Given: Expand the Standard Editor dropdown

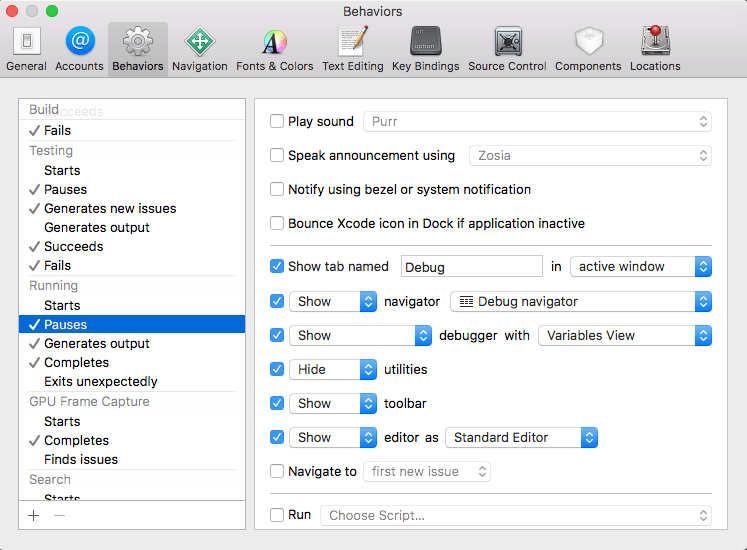Looking at the screenshot, I should (x=521, y=438).
